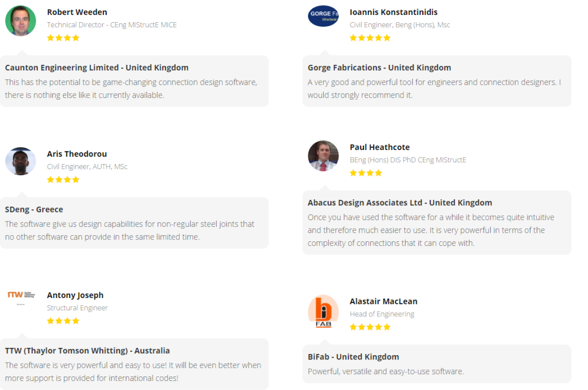
Task: Click Robert Weeden's profile photo
Action: point(20,21)
